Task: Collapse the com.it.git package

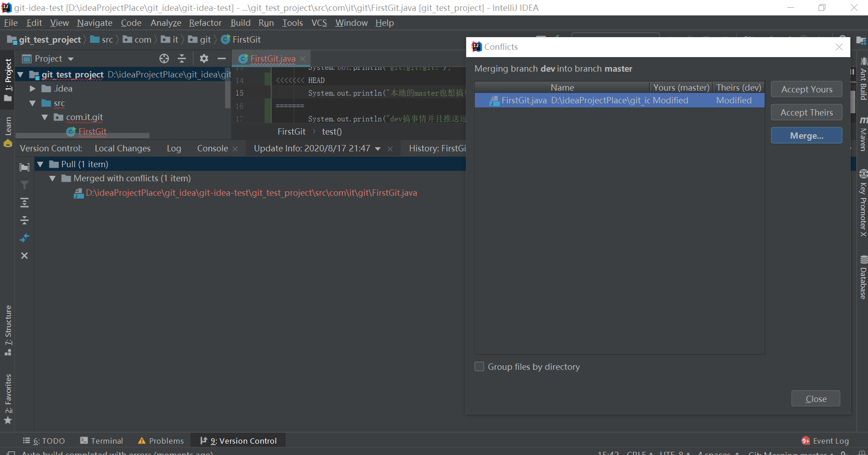Action: click(x=44, y=117)
